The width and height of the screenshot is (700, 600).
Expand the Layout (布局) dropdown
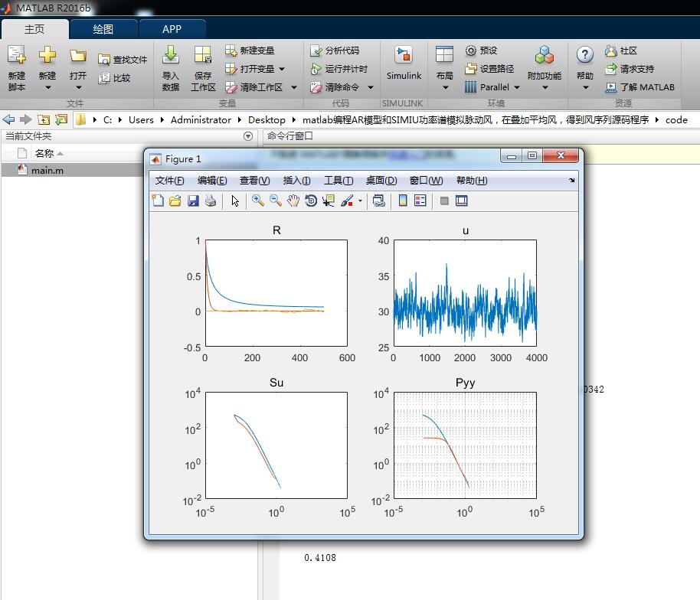pyautogui.click(x=445, y=87)
